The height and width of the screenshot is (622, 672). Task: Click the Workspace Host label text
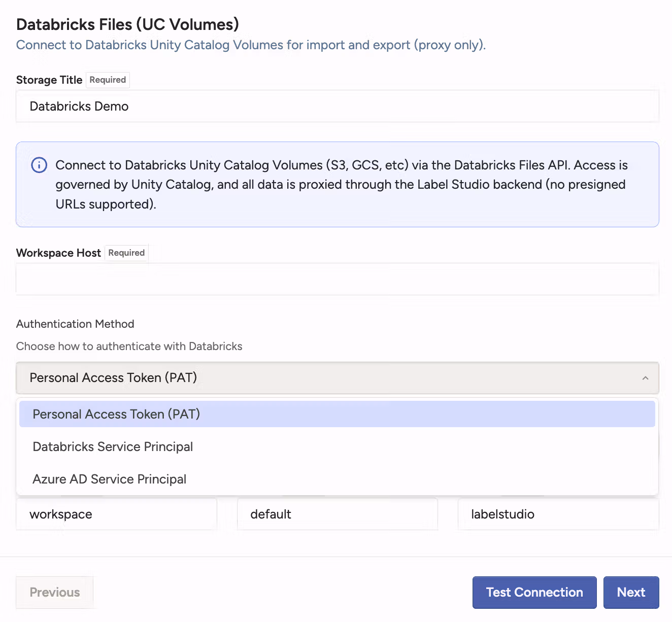click(x=58, y=253)
